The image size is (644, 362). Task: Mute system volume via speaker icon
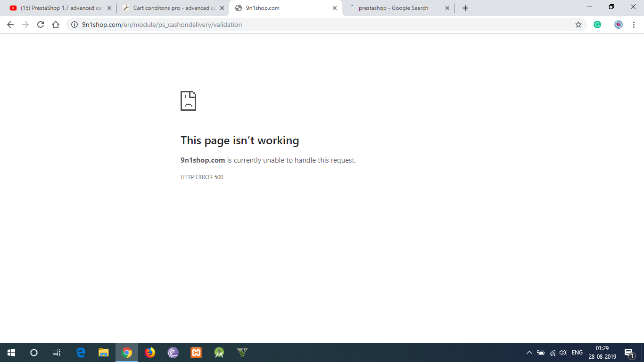pos(563,352)
